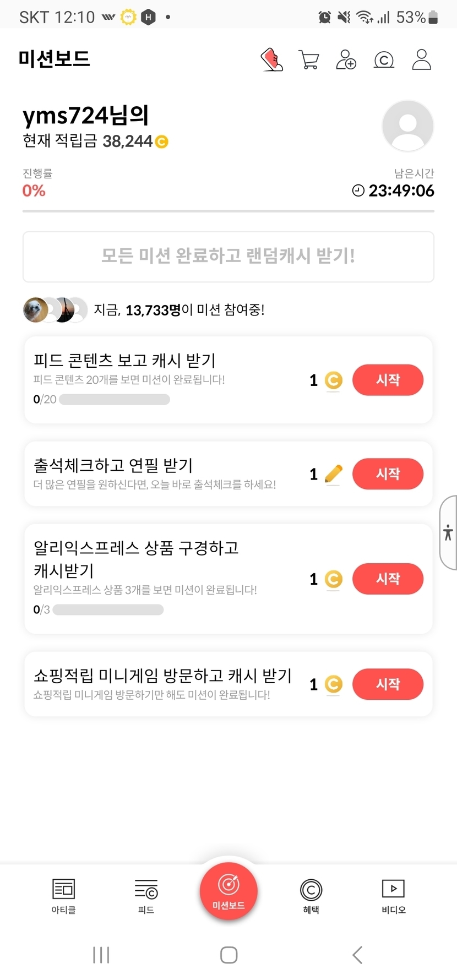Tap the feed mission 0/20 progress bar

115,399
